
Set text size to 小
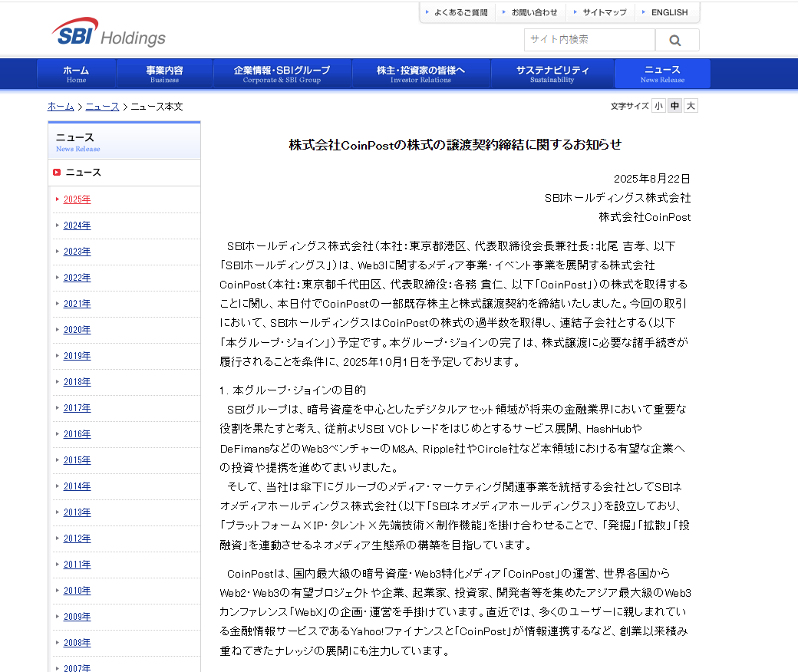658,106
